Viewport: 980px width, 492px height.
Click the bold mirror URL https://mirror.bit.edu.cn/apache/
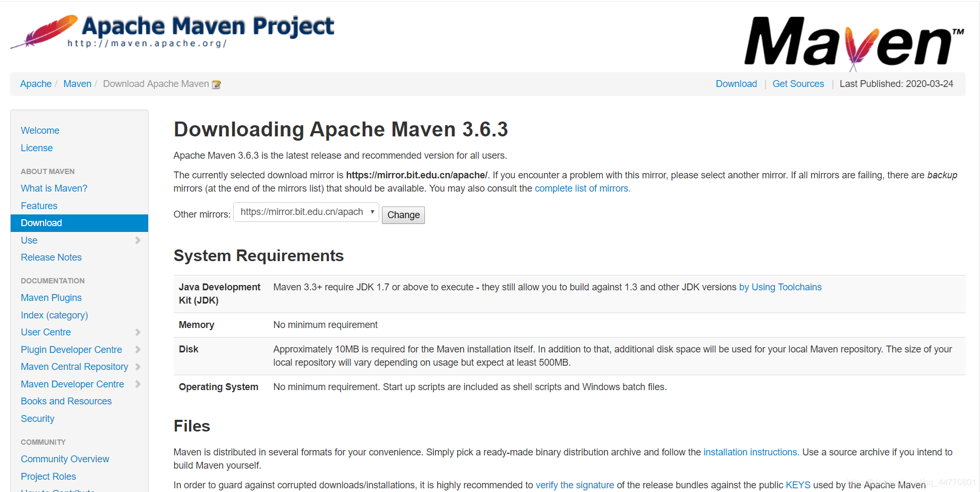click(x=416, y=175)
